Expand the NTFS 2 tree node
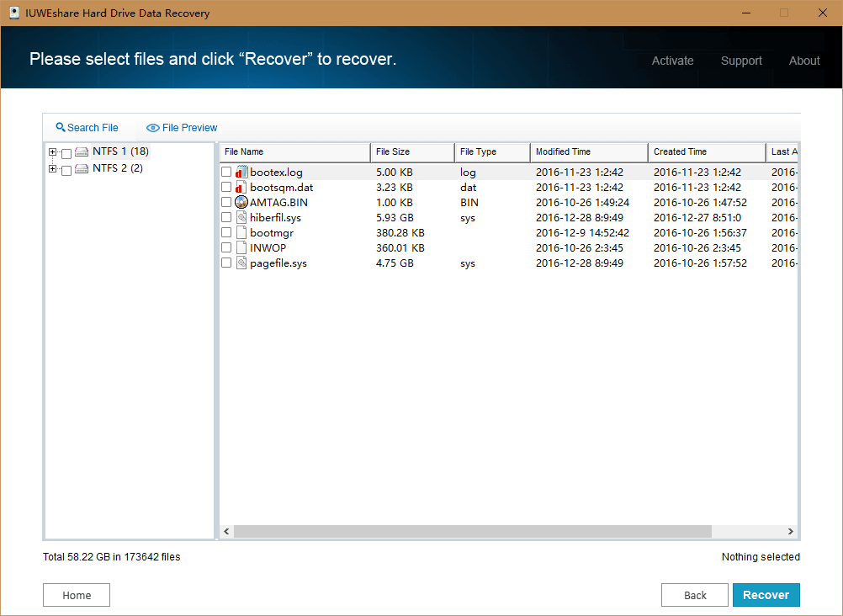 pyautogui.click(x=52, y=169)
